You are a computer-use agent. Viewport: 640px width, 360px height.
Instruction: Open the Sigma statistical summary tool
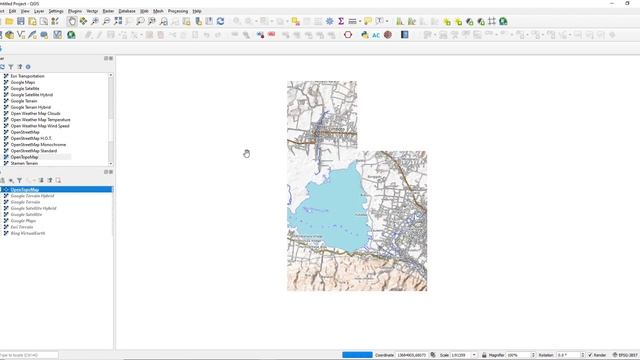tap(341, 21)
